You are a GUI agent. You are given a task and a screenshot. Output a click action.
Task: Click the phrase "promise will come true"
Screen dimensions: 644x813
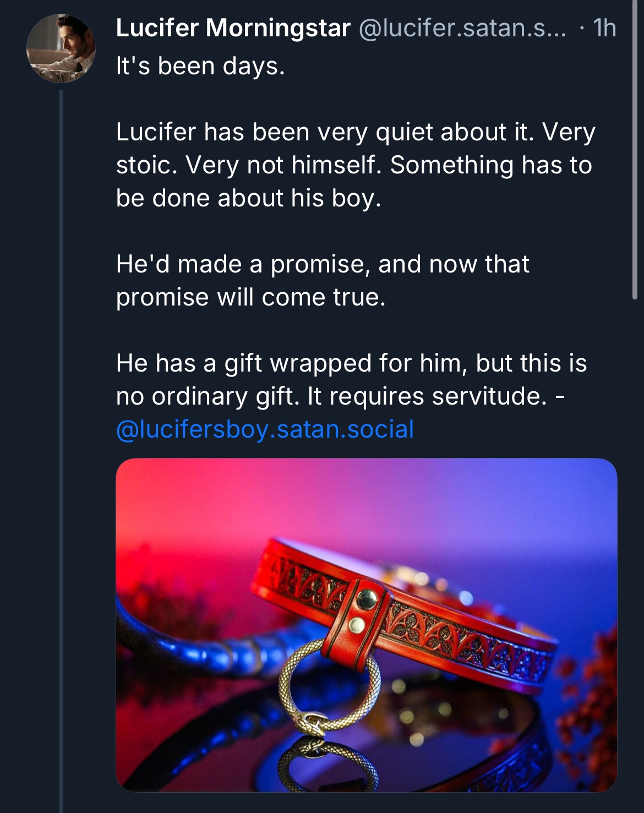click(250, 297)
